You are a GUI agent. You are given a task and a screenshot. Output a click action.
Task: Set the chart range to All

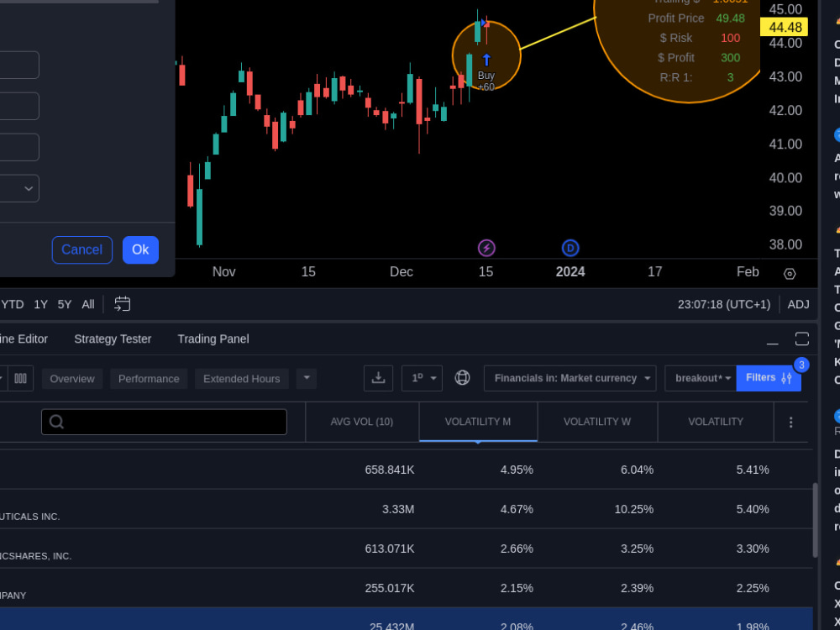pos(88,304)
